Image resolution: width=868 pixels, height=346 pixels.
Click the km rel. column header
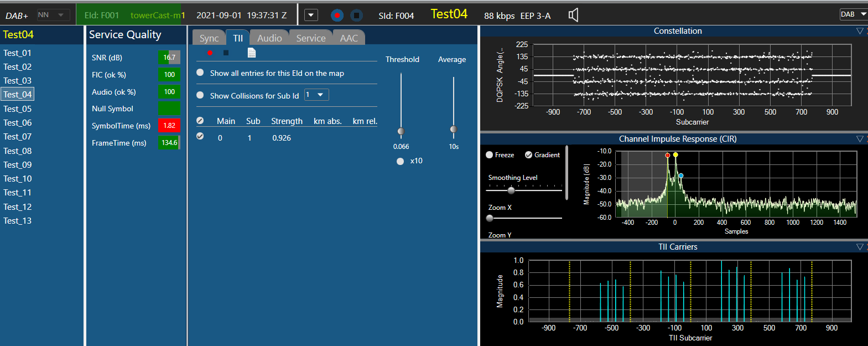365,121
